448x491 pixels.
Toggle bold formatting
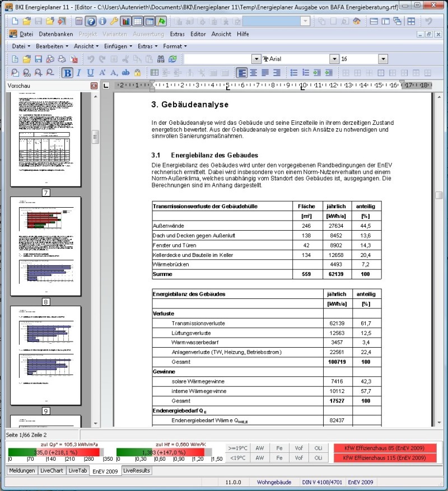(x=67, y=73)
